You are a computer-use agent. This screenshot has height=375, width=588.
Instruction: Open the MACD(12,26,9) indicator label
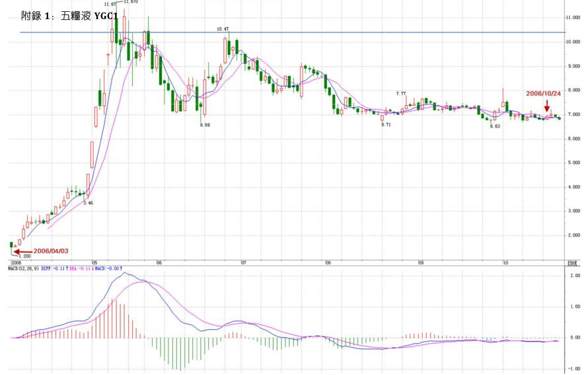23,269
